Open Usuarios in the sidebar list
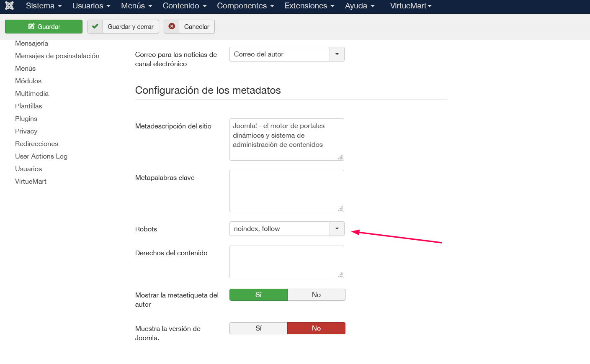Viewport: 590px width, 364px height. (x=28, y=169)
